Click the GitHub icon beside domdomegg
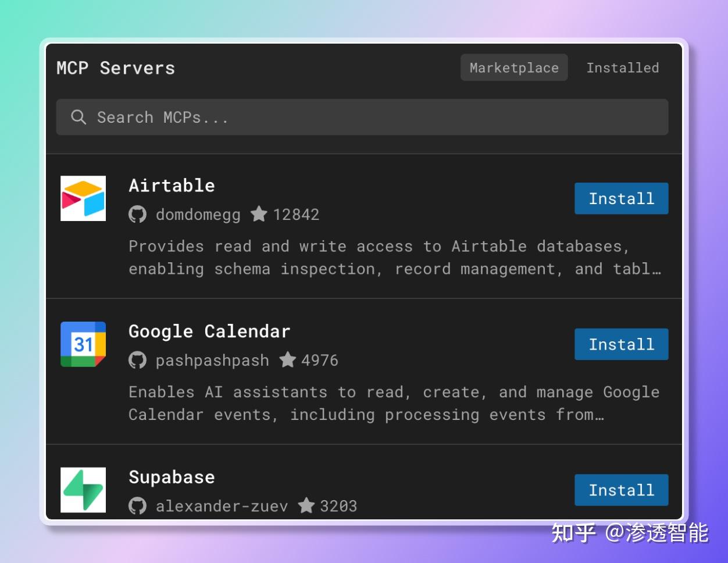This screenshot has width=728, height=563. pos(137,215)
